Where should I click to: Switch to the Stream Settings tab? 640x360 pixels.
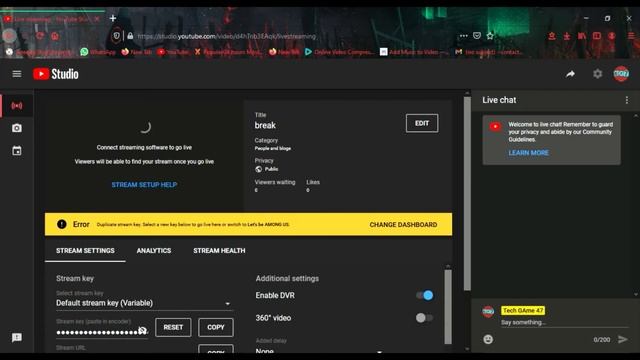(x=85, y=251)
